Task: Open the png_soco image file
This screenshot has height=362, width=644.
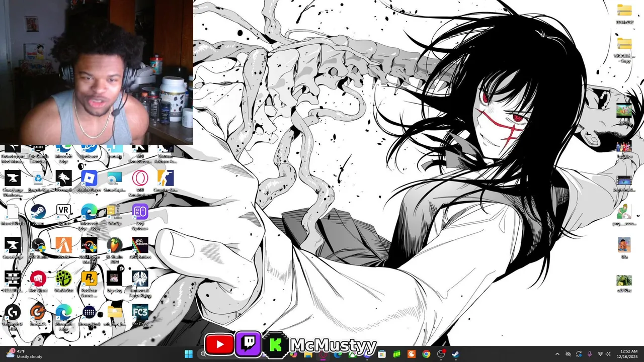Action: [624, 215]
